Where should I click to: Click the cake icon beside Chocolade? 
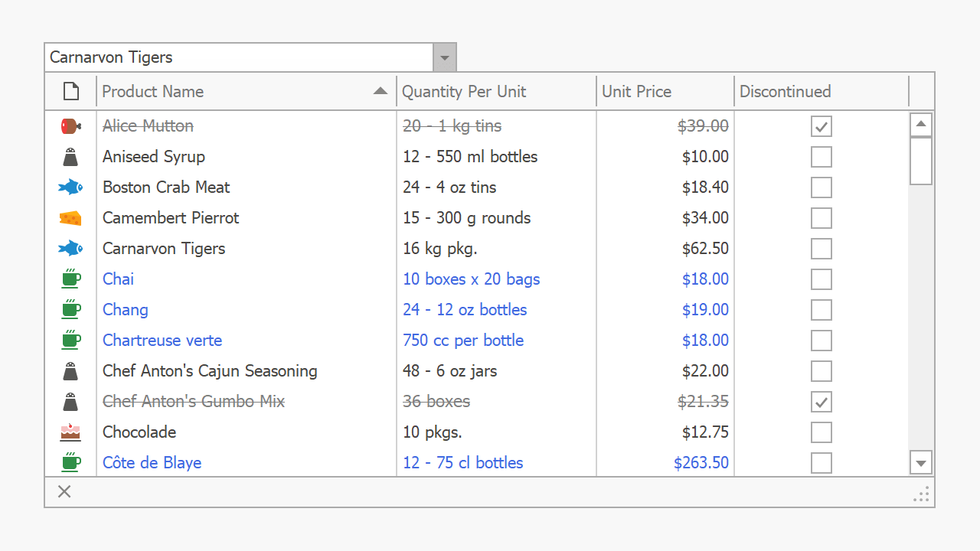[70, 432]
